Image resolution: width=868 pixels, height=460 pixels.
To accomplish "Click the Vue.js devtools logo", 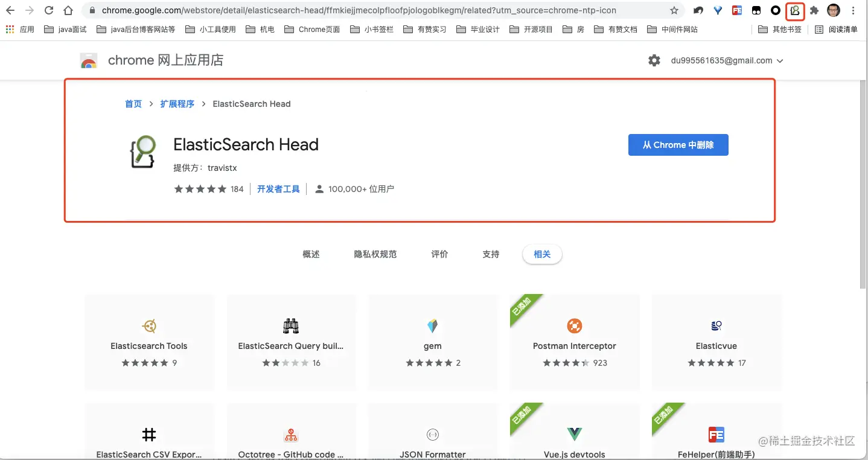I will (x=575, y=434).
